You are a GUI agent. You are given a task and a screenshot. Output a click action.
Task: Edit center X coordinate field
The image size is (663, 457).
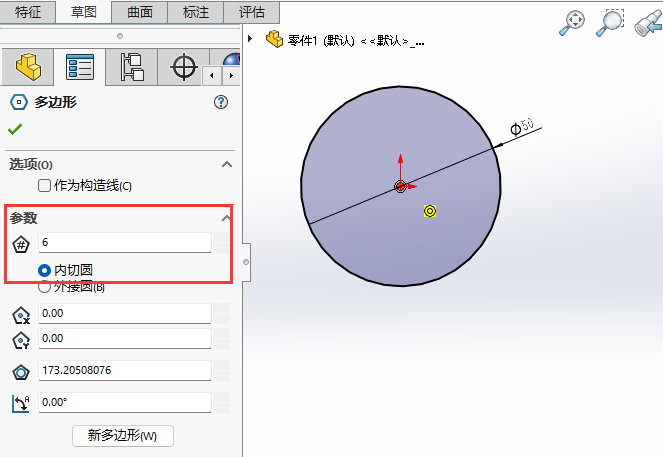tap(125, 313)
